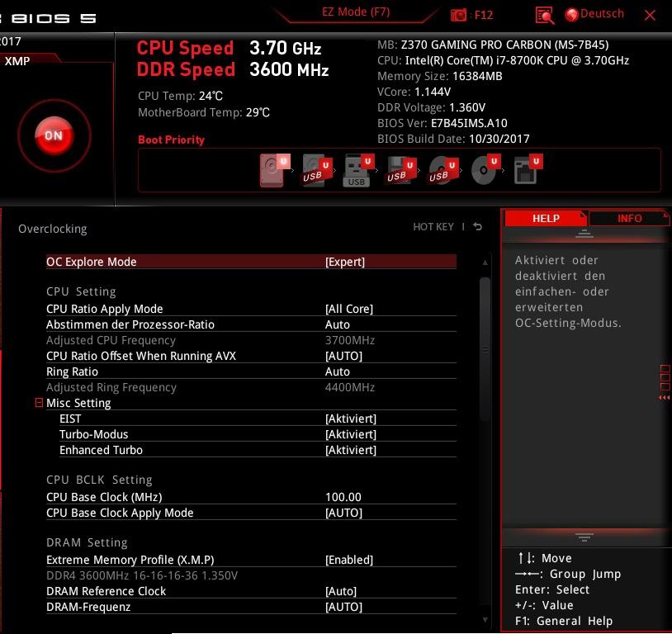Take a screenshot with the F12 camera icon
Viewport: 672px width, 634px height.
[458, 15]
